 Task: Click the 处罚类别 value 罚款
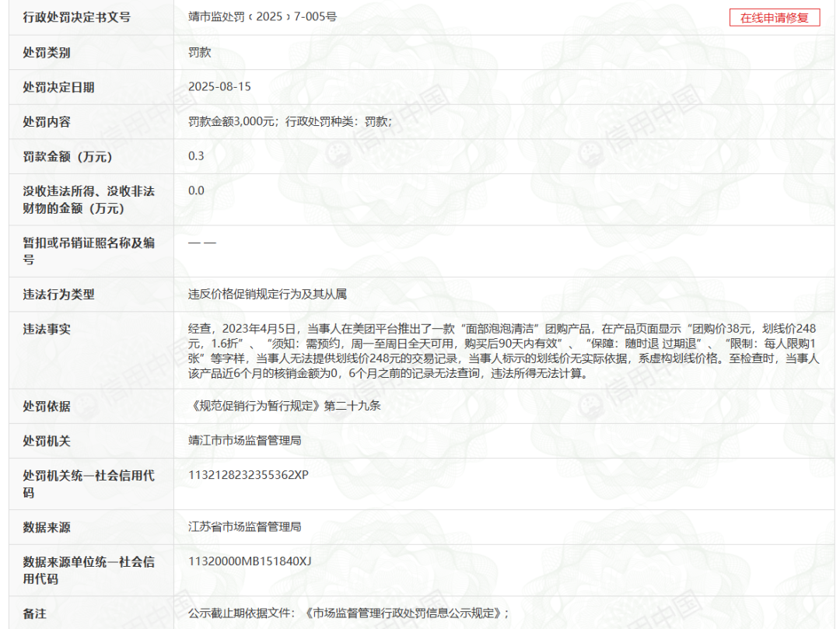coord(200,52)
